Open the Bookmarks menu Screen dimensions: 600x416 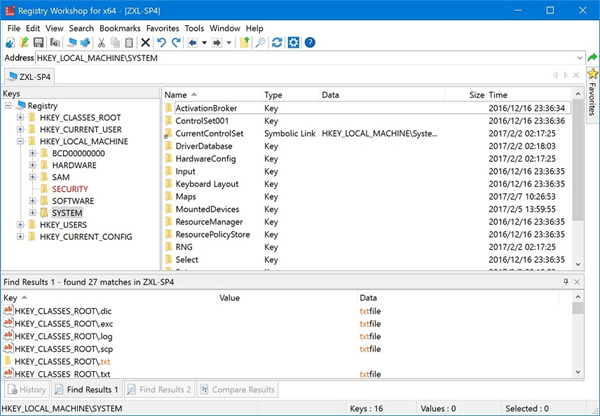[119, 28]
